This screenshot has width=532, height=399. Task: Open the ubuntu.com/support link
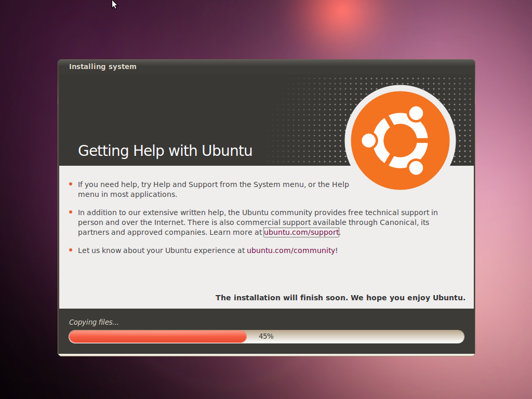point(301,232)
